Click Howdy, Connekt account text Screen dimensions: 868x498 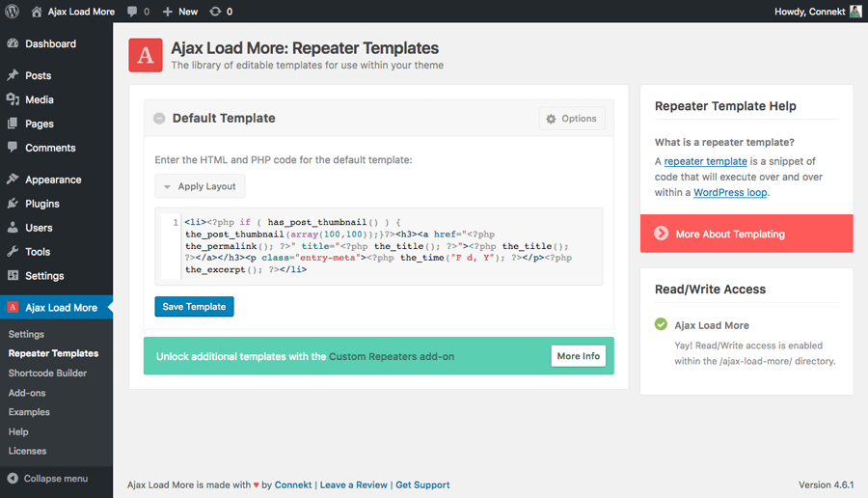(809, 12)
